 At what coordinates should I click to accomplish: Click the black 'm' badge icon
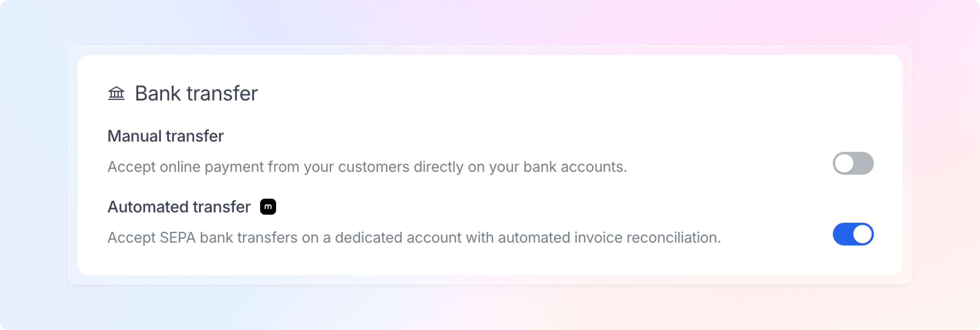(268, 207)
